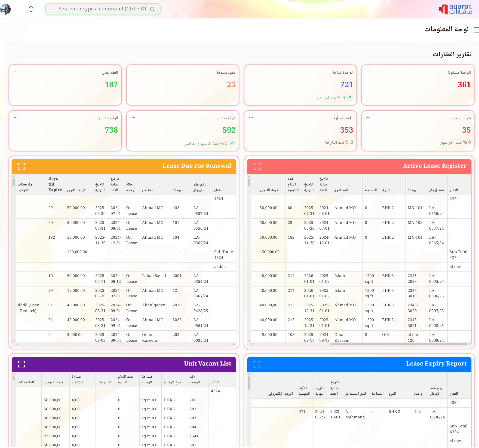Expand Unit Vacant List to fullscreen

point(22,364)
